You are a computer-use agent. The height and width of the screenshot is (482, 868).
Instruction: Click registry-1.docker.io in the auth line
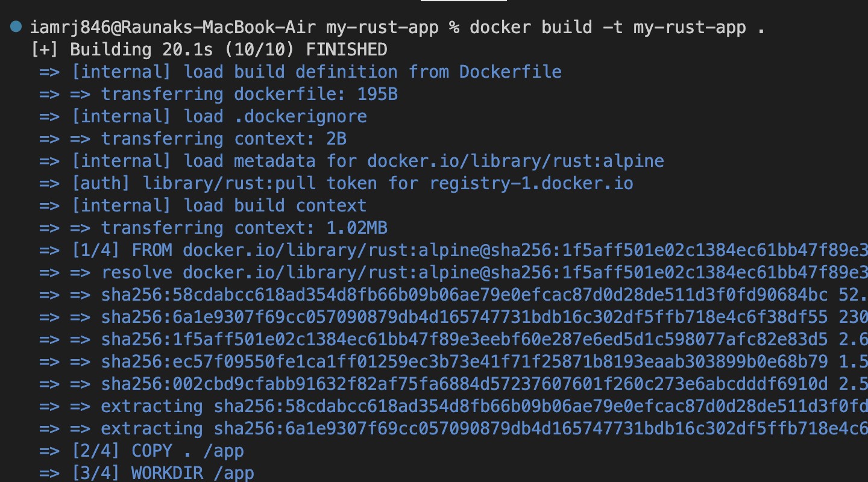[531, 183]
